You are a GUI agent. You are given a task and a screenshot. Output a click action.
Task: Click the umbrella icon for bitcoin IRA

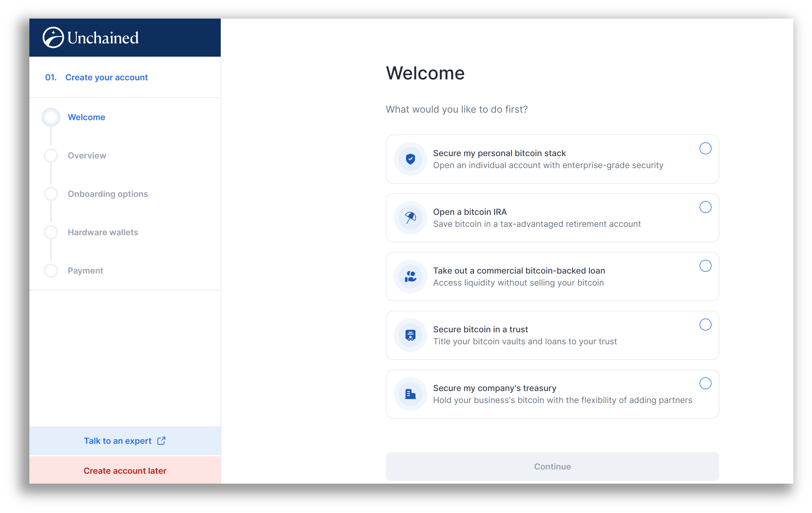[410, 218]
